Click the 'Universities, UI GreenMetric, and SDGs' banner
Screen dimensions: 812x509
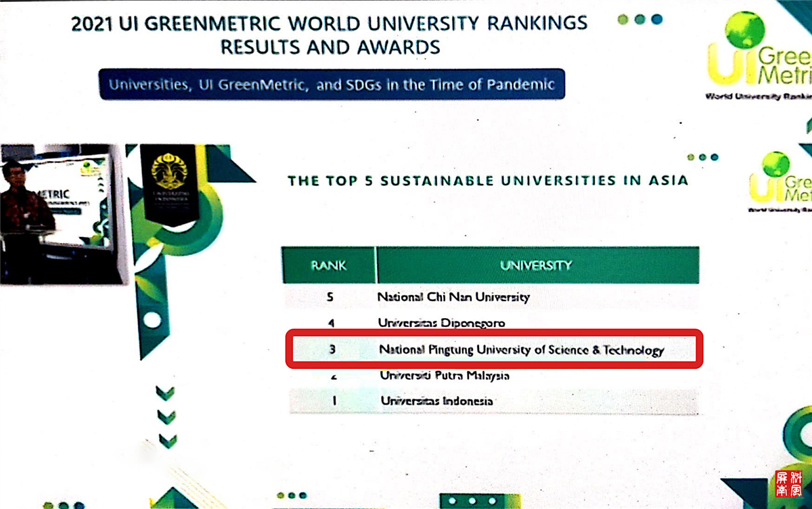click(x=332, y=85)
